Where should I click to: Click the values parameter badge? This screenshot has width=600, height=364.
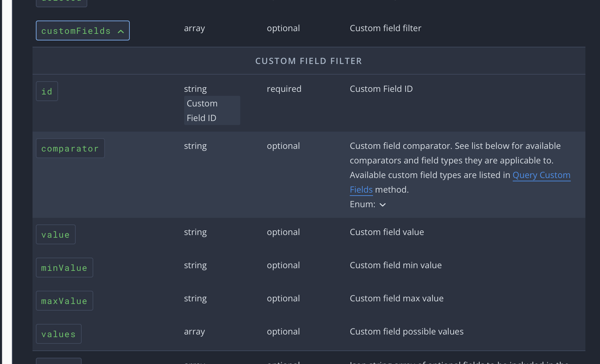pos(58,334)
